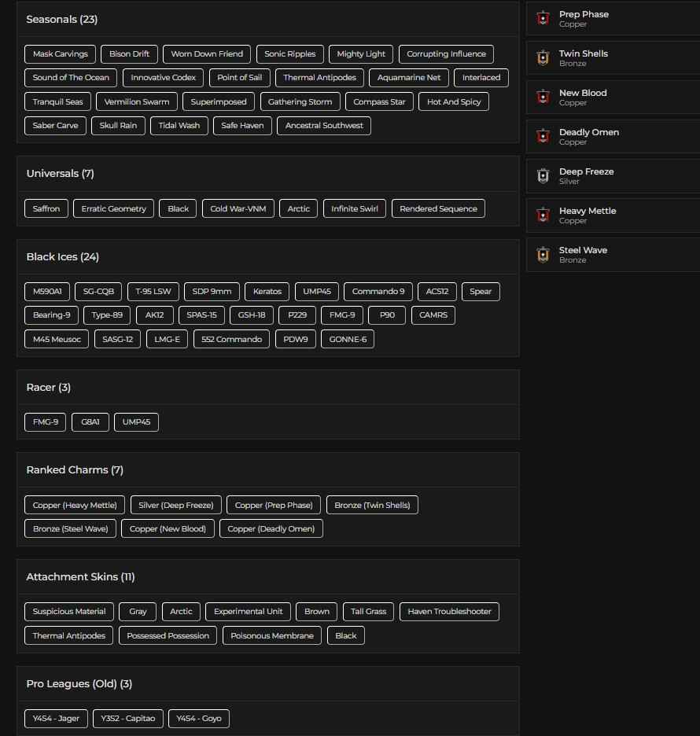Choose the Gathering Storm tag
This screenshot has width=700, height=736.
[300, 101]
